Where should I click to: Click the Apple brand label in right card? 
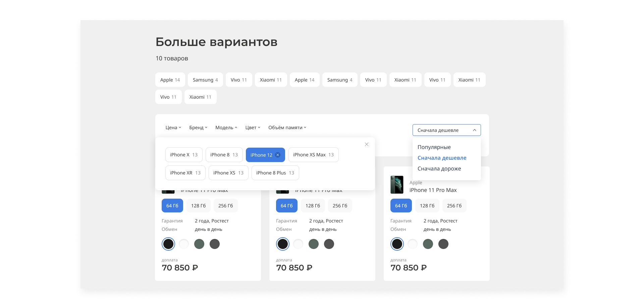coord(416,183)
